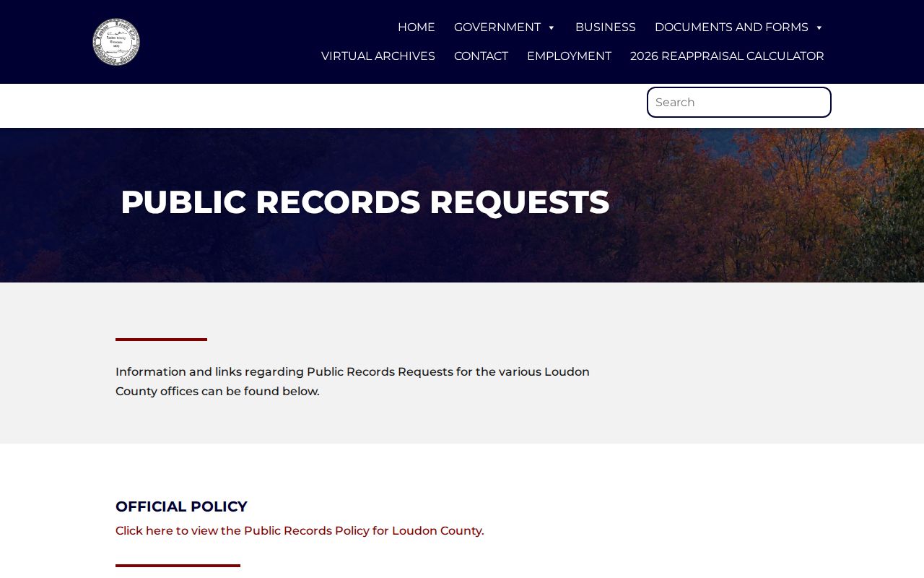The height and width of the screenshot is (578, 924).
Task: View the Public Records Policy for Loudon County
Action: click(x=300, y=531)
